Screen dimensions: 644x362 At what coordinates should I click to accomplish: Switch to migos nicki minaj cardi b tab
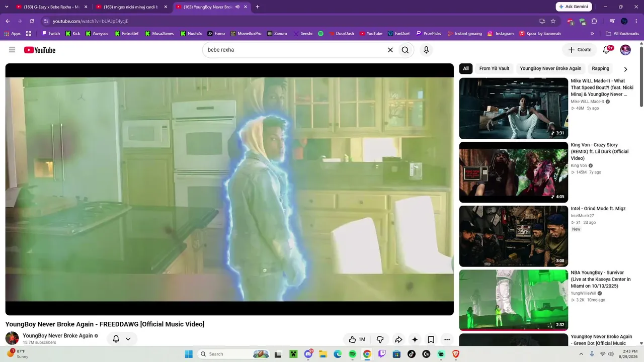point(131,7)
